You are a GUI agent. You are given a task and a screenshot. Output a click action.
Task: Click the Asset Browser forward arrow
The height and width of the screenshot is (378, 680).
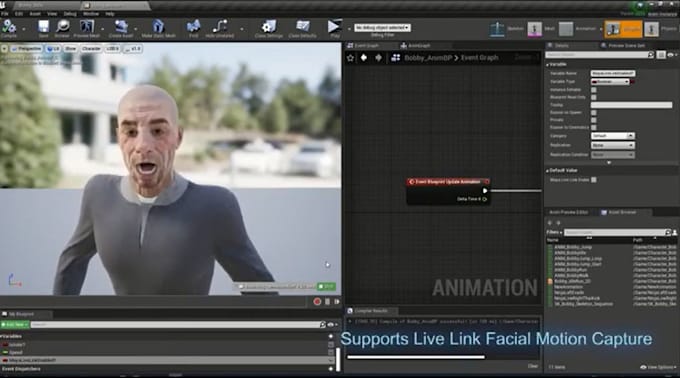pos(558,223)
